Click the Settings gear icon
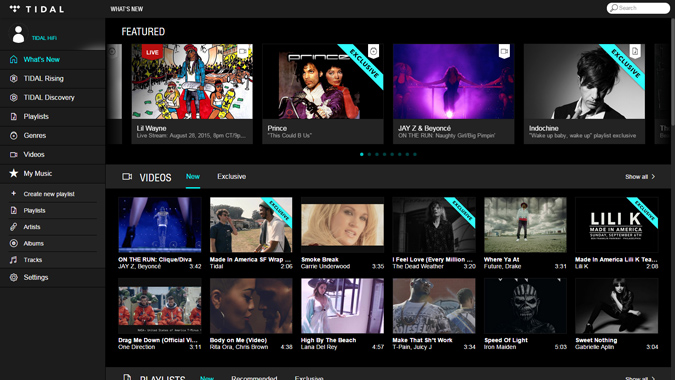Screen dimensions: 675x380 [14, 277]
